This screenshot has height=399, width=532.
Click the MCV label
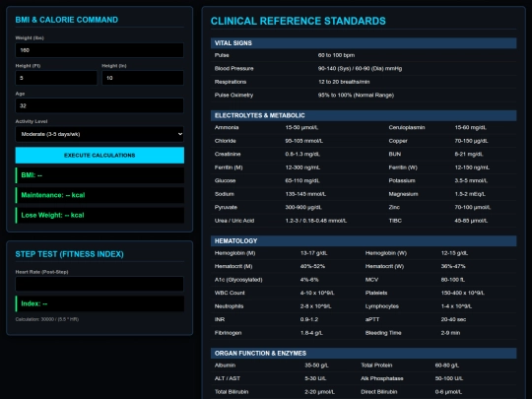371,280
